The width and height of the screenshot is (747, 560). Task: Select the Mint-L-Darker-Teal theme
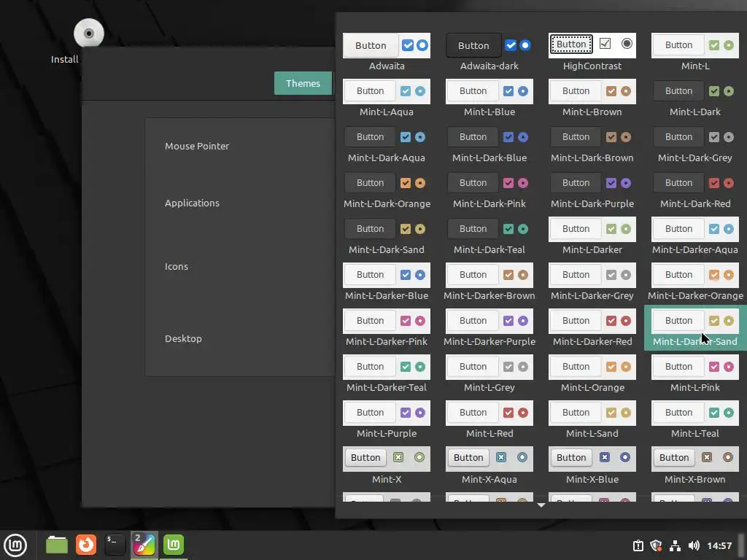[x=387, y=374]
